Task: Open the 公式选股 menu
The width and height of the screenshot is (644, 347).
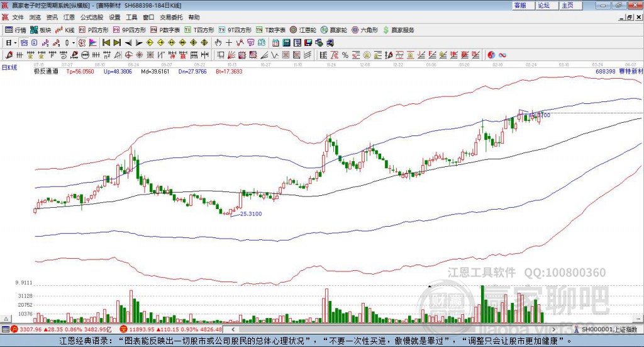Action: [92, 17]
